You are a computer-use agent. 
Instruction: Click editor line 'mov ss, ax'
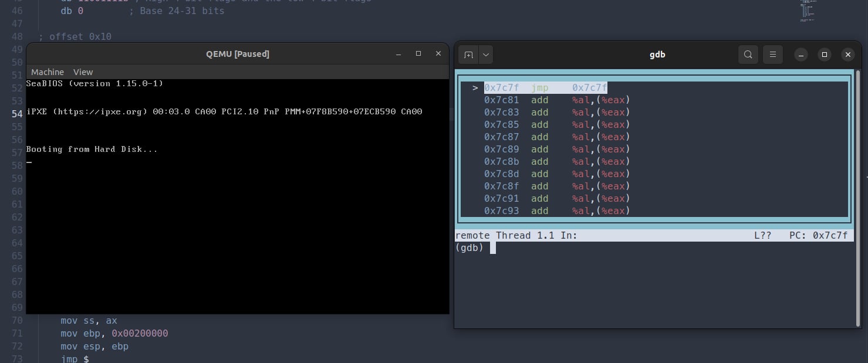89,321
